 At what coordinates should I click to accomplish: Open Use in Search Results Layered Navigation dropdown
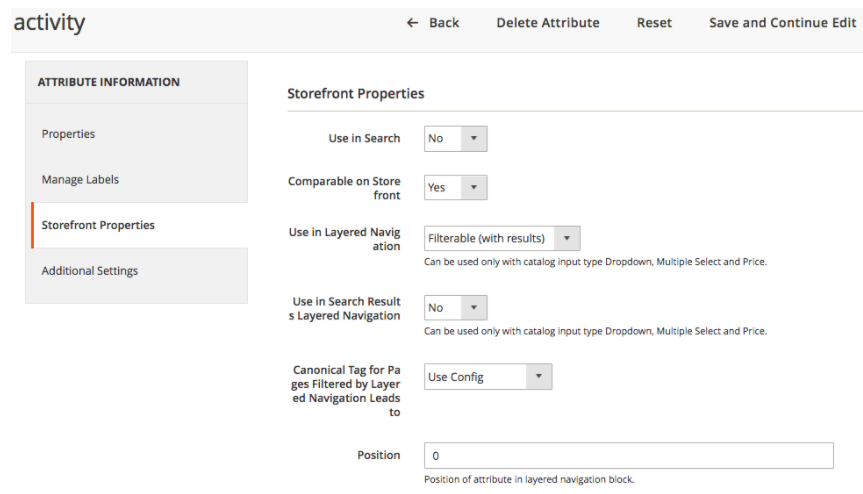[x=455, y=308]
